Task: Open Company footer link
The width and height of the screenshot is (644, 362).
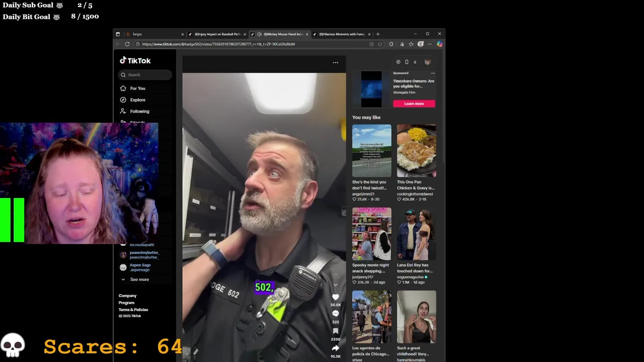Action: [x=127, y=296]
